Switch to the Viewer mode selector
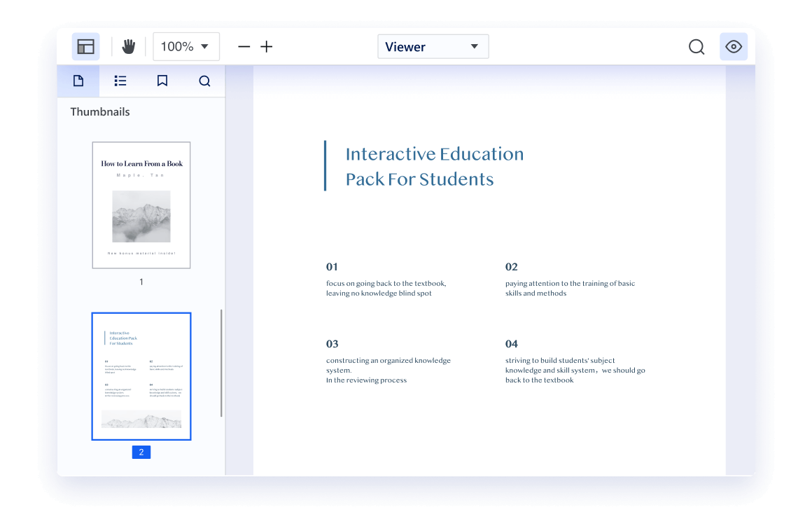This screenshot has height=517, width=812. point(433,46)
